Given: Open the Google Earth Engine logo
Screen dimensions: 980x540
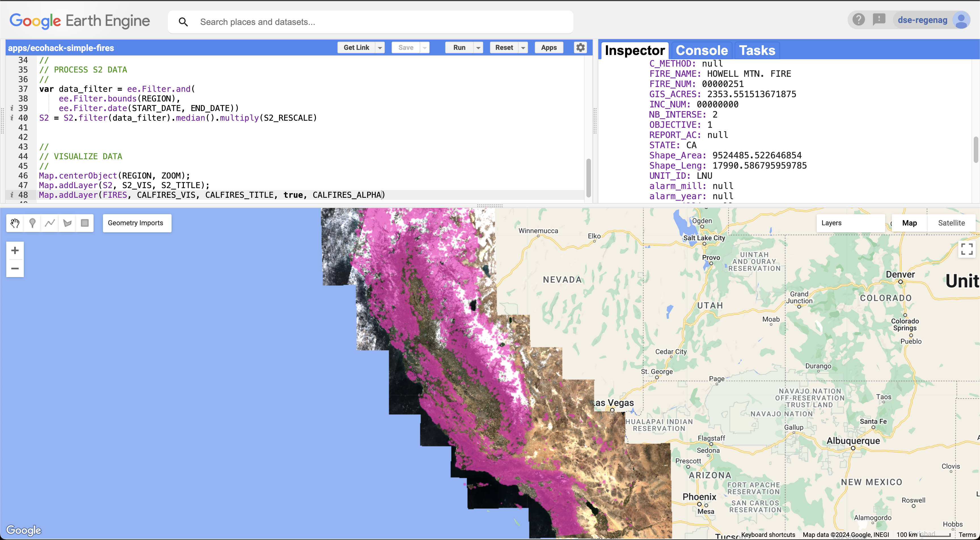Looking at the screenshot, I should (x=80, y=21).
